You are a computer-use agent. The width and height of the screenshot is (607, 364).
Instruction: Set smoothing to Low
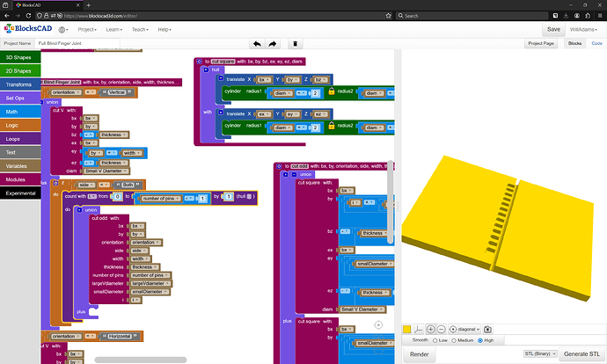point(435,340)
